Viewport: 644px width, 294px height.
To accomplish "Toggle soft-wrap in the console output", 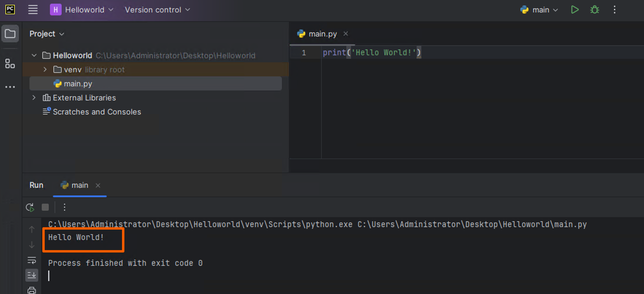I will tap(32, 260).
